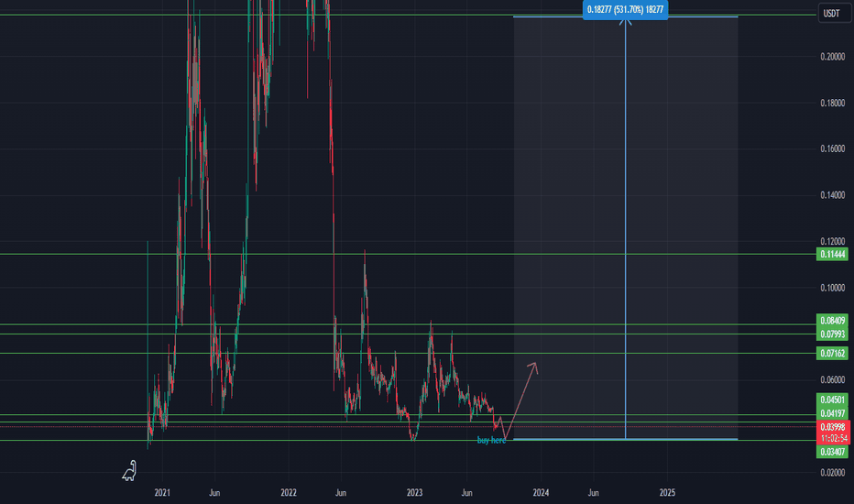This screenshot has width=854, height=504.
Task: Click the 0.06000 price scale value
Action: pyautogui.click(x=833, y=379)
